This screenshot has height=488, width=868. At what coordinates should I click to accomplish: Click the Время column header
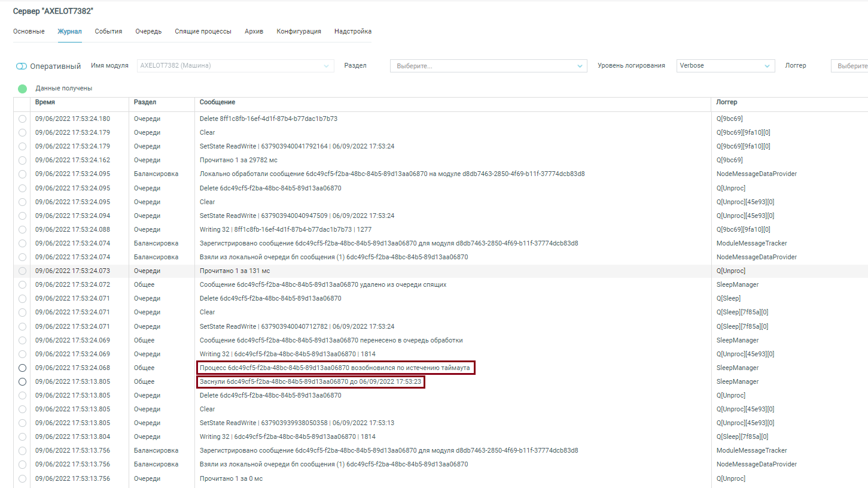pos(45,102)
